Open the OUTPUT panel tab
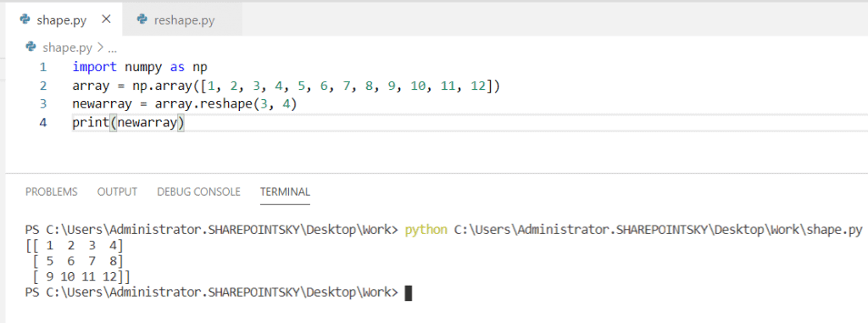 tap(117, 192)
